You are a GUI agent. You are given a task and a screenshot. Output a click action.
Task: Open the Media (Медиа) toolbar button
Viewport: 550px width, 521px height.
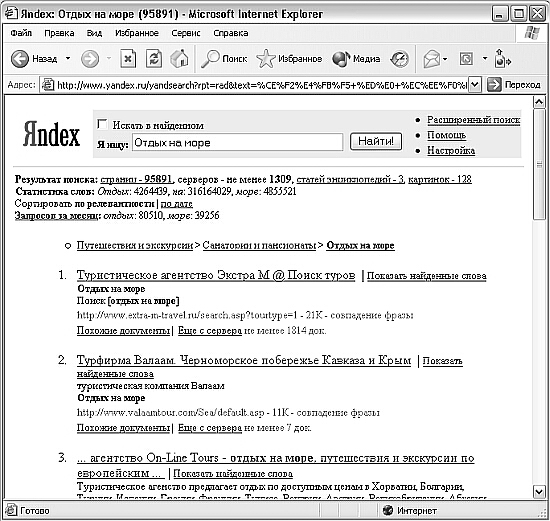coord(356,59)
